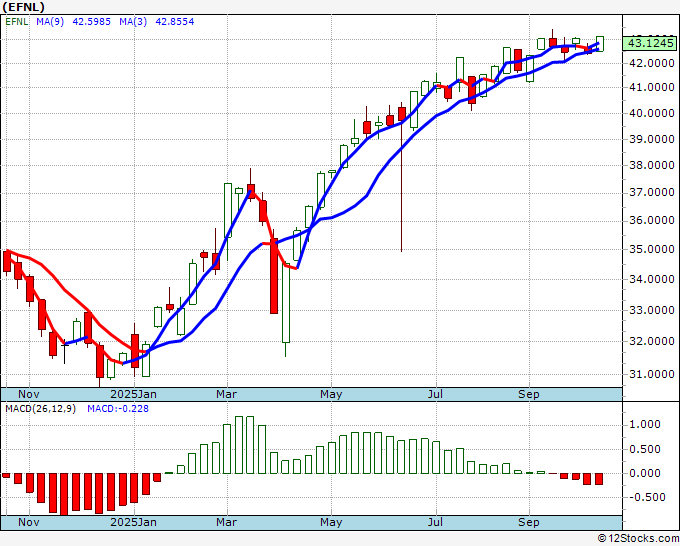The height and width of the screenshot is (546, 680).
Task: Click the 1.000 MACD axis label
Action: 645,425
